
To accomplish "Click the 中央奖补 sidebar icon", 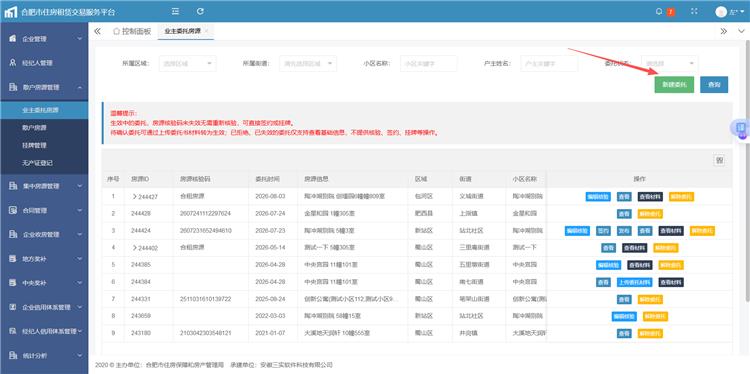I will [x=13, y=283].
